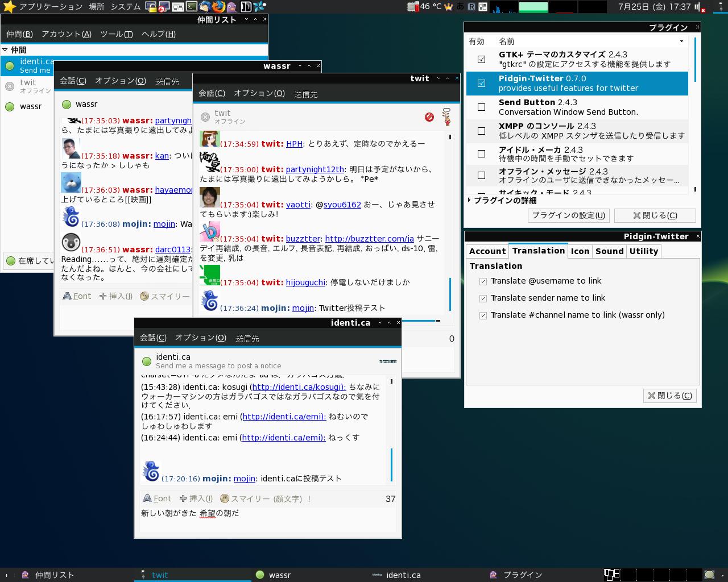728x582 pixels.
Task: Open the terminal launcher in top panel
Action: (x=192, y=7)
